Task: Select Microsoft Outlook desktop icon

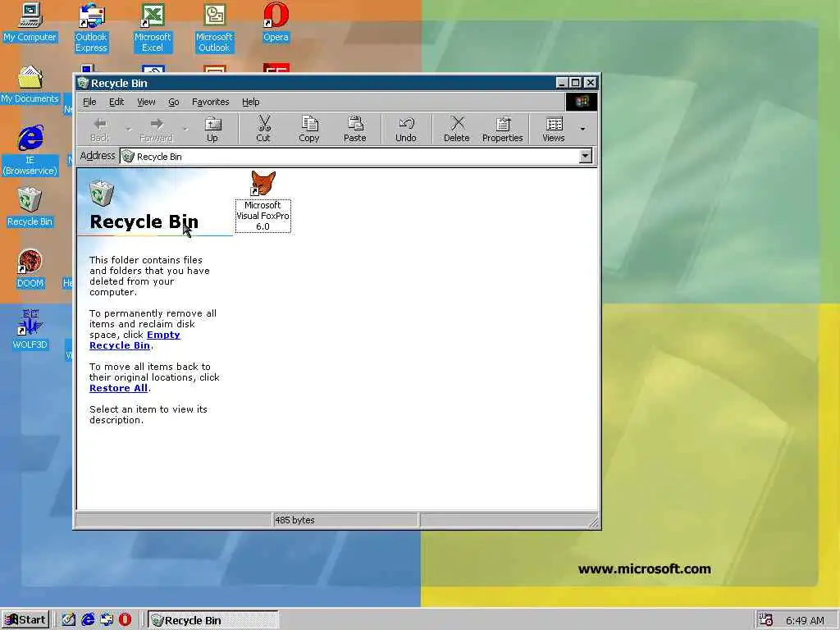Action: coord(214,27)
